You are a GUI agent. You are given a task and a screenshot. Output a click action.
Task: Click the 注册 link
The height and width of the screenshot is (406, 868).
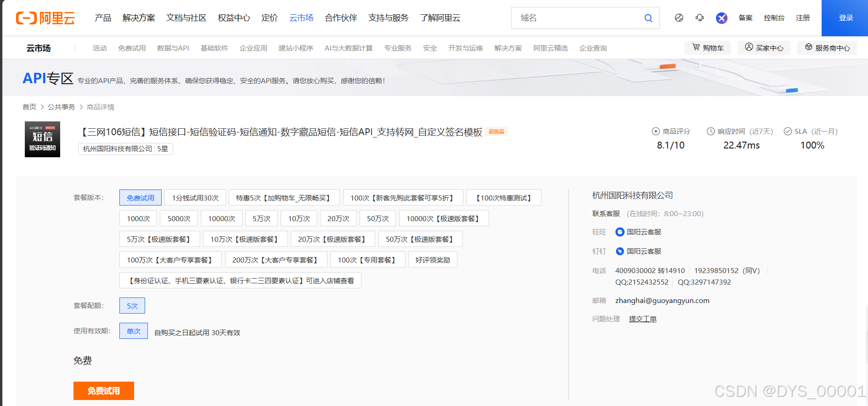click(803, 18)
